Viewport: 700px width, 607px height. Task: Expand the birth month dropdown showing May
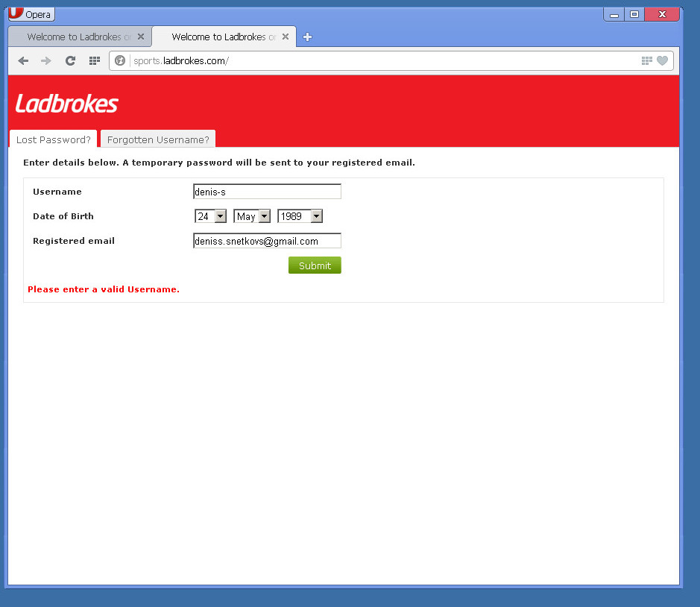tap(252, 216)
